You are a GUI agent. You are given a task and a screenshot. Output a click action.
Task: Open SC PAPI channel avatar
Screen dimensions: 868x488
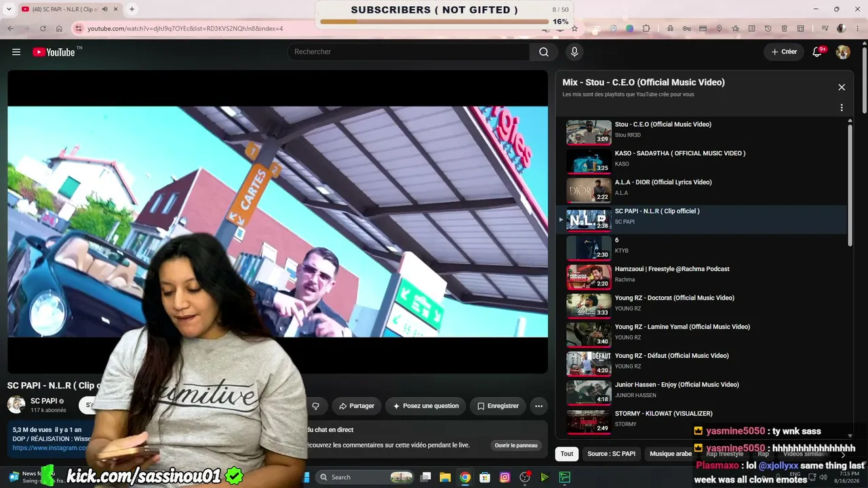[16, 405]
